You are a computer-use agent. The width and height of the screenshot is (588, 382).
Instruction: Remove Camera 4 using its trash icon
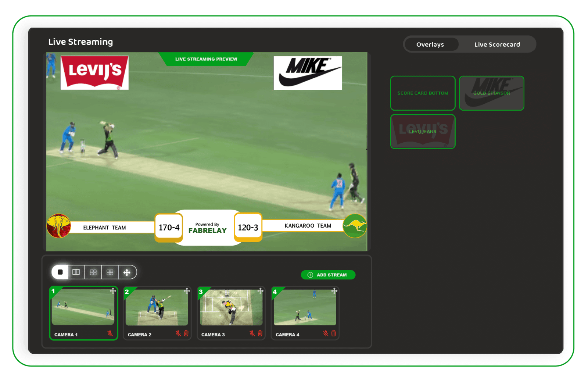pyautogui.click(x=334, y=333)
